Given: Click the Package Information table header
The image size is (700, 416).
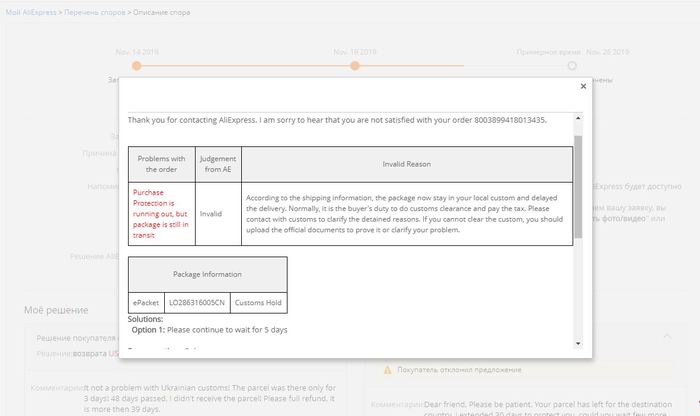Looking at the screenshot, I should click(x=207, y=273).
